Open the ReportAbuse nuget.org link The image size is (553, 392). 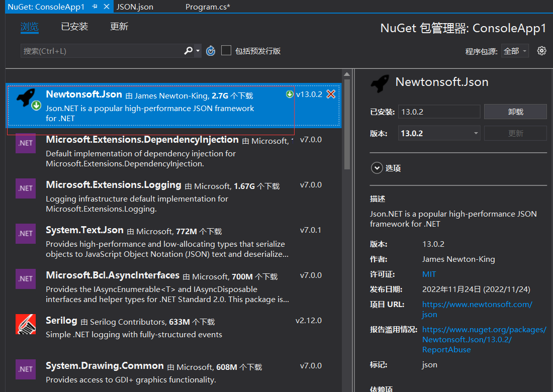pyautogui.click(x=484, y=339)
